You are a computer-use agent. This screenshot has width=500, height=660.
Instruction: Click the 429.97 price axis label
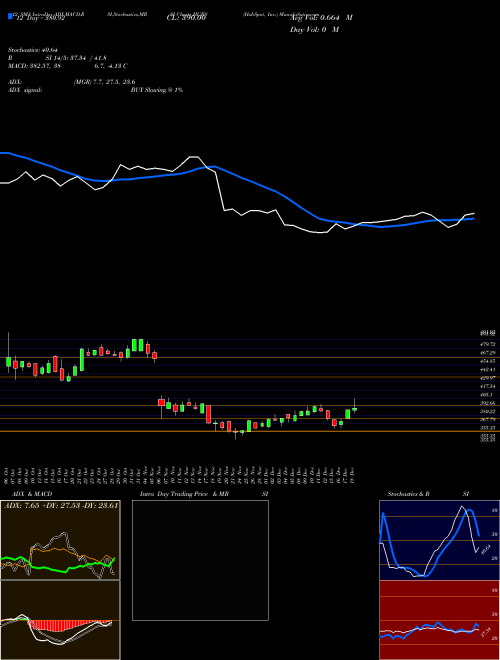pyautogui.click(x=488, y=378)
